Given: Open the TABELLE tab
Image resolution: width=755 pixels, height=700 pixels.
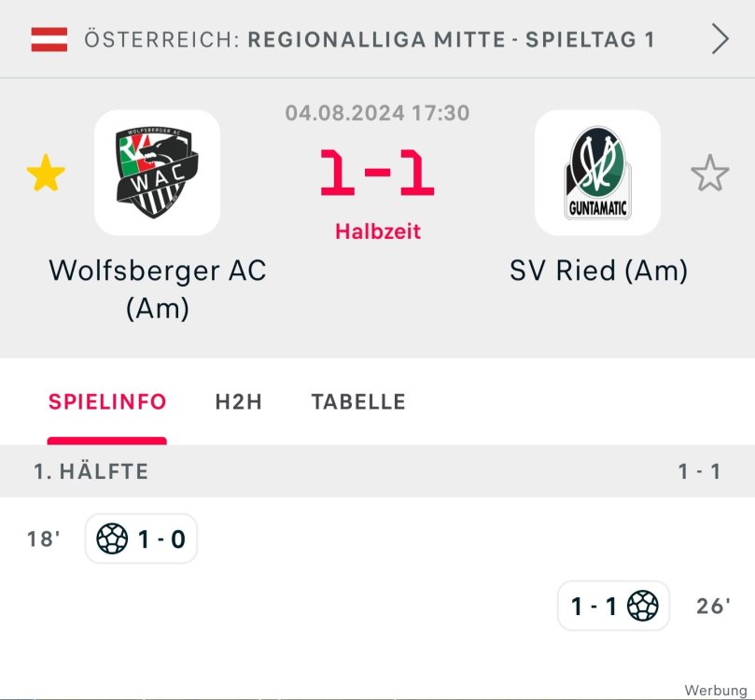Looking at the screenshot, I should click(x=358, y=402).
